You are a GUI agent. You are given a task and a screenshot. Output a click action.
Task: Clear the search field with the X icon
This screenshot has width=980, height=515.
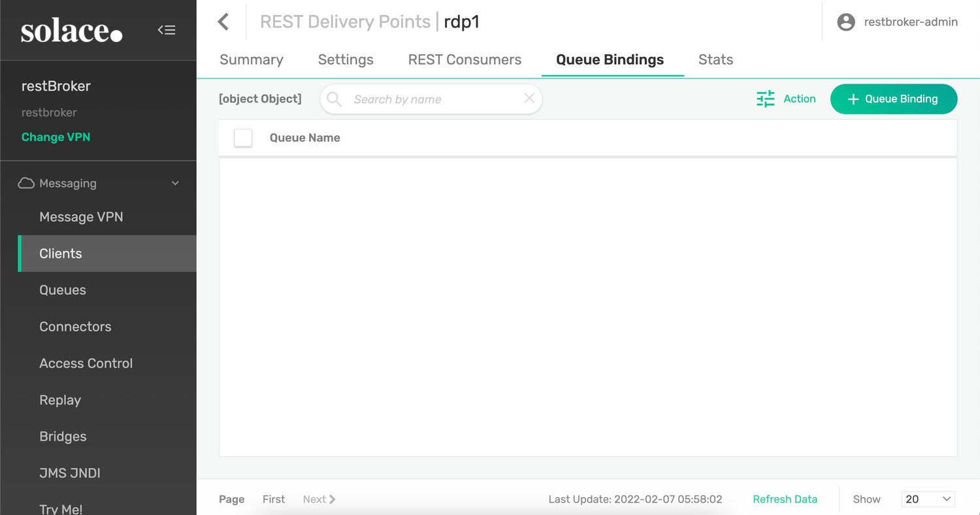(529, 99)
